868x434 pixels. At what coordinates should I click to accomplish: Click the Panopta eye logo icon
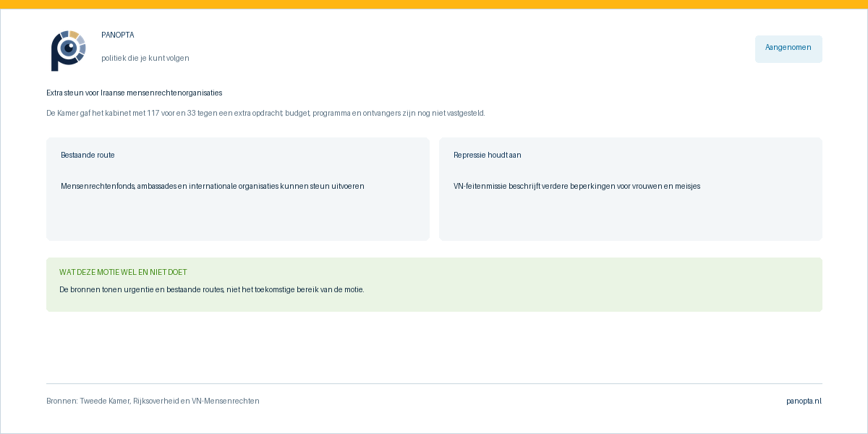click(x=68, y=51)
